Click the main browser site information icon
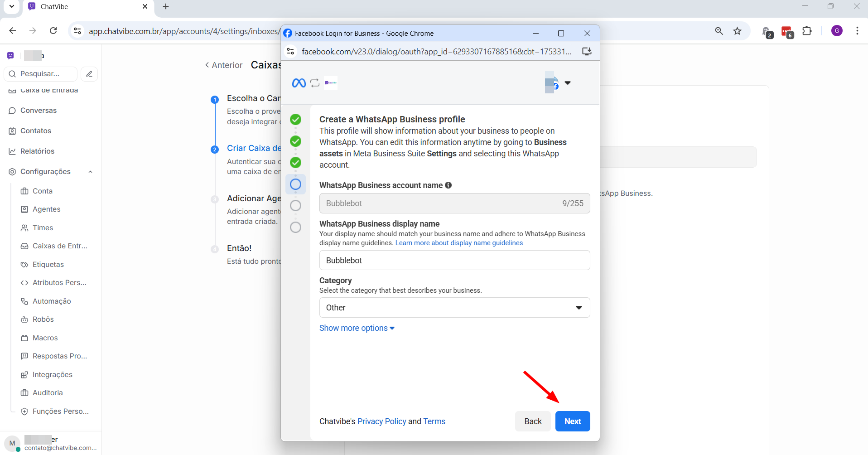 coord(77,31)
